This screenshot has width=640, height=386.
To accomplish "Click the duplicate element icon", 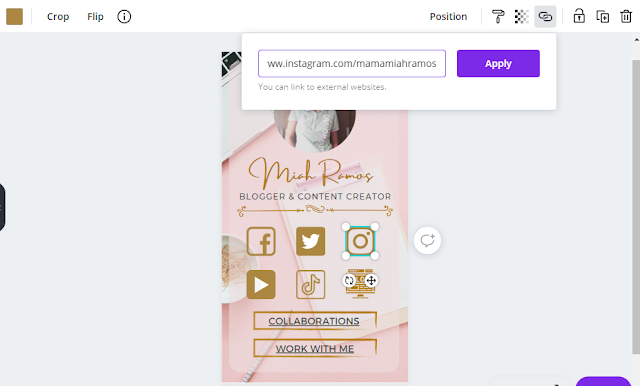I will coord(602,17).
